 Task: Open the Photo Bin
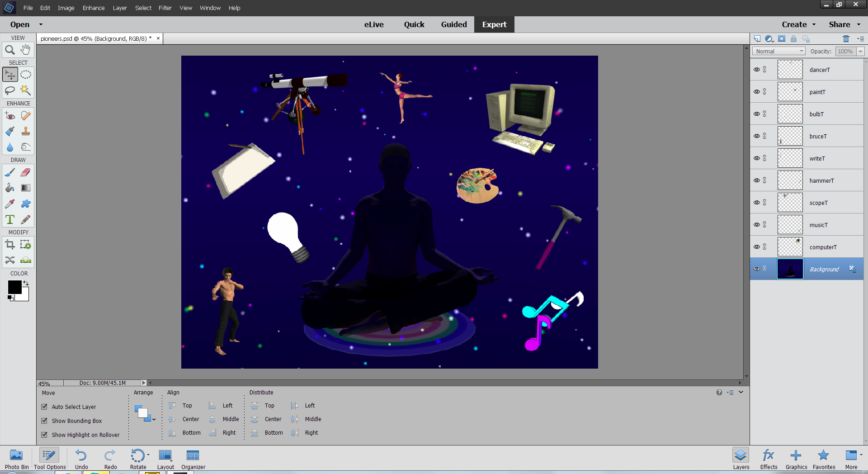(16, 459)
